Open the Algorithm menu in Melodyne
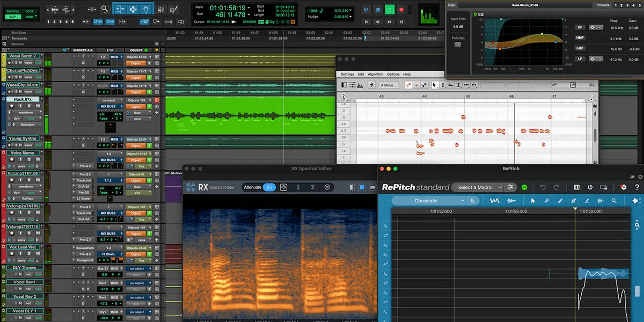 (x=376, y=74)
